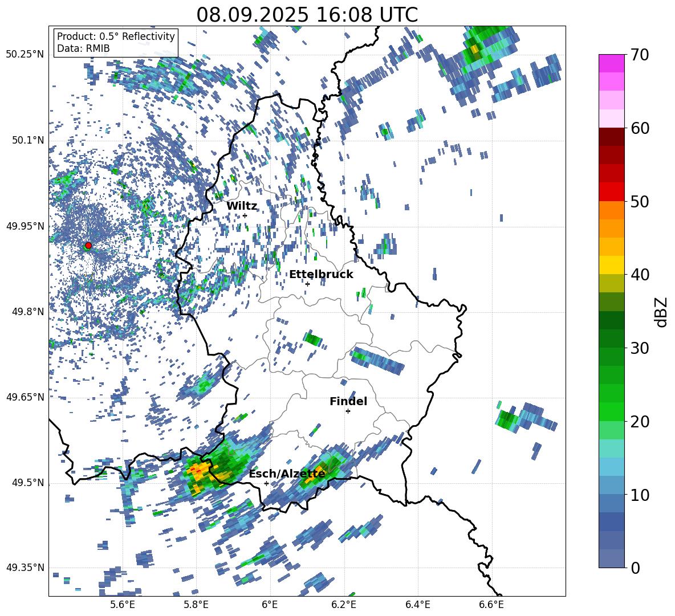Image resolution: width=675 pixels, height=616 pixels.
Task: Click the 6.4°E longitude label
Action: [417, 605]
